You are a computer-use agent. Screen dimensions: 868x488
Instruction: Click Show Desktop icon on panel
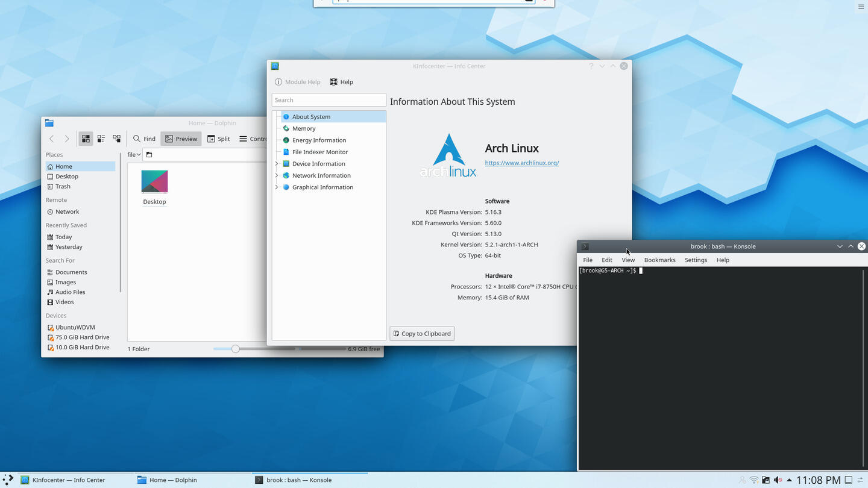848,480
